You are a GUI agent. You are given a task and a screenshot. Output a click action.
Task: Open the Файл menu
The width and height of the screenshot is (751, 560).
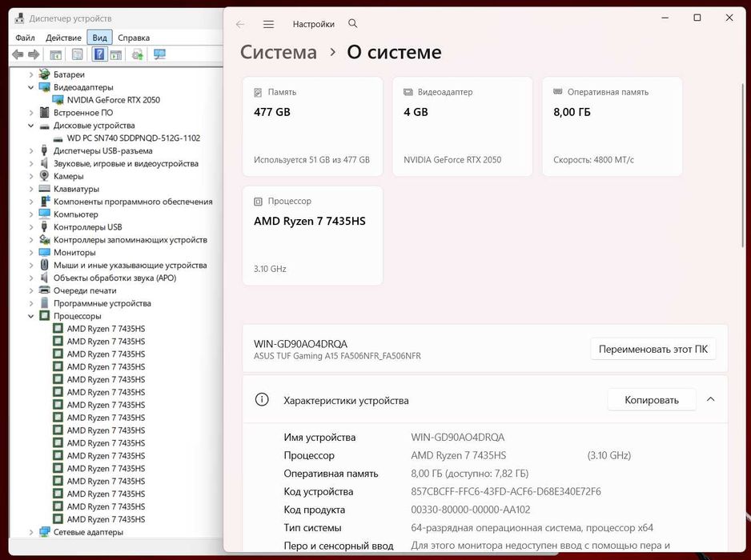25,38
